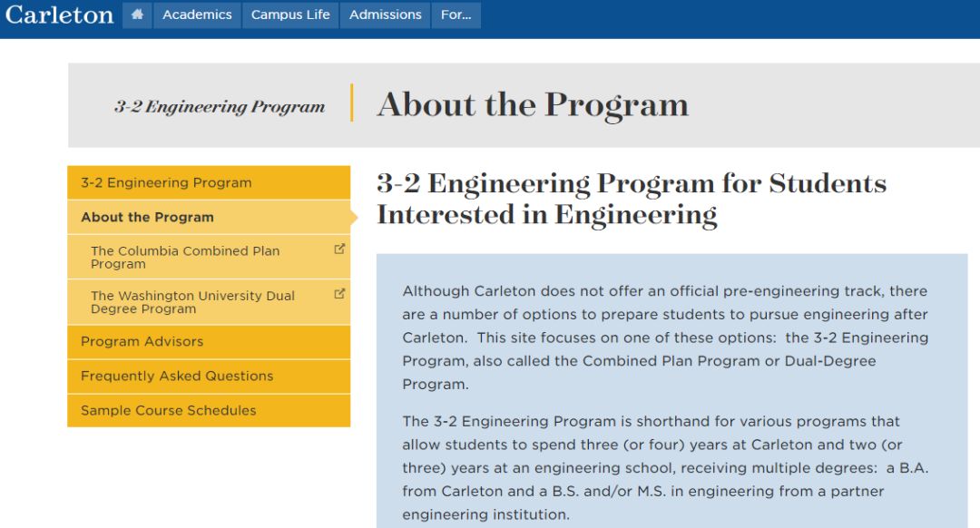Viewport: 980px width, 528px height.
Task: Expand the truncated "For..." navigation item
Action: tap(456, 15)
